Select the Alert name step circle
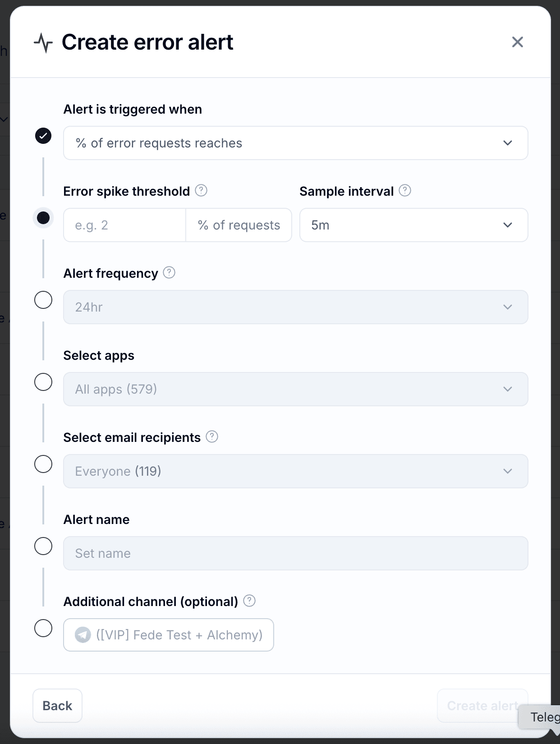Image resolution: width=560 pixels, height=744 pixels. coord(43,546)
